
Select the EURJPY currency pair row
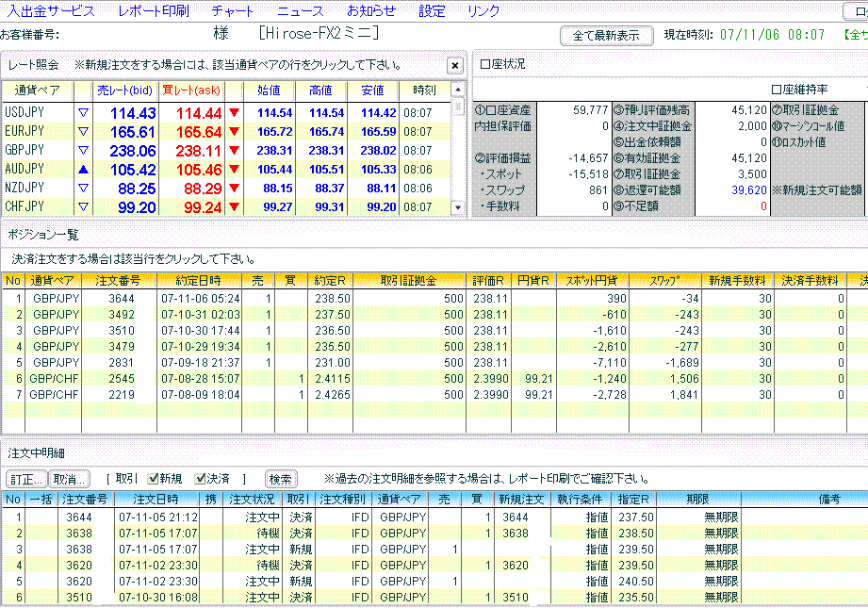point(227,131)
